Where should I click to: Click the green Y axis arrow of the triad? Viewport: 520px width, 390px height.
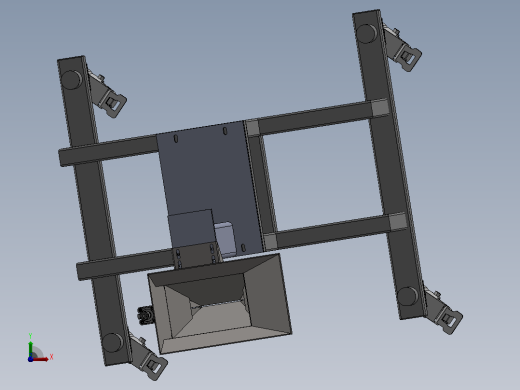tap(31, 348)
